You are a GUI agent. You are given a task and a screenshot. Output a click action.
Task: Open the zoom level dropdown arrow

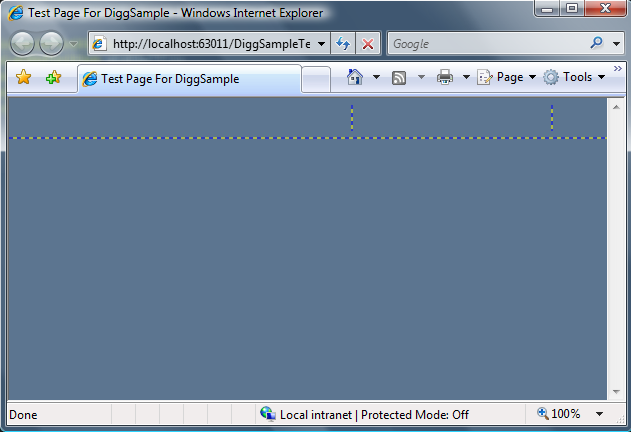[599, 414]
